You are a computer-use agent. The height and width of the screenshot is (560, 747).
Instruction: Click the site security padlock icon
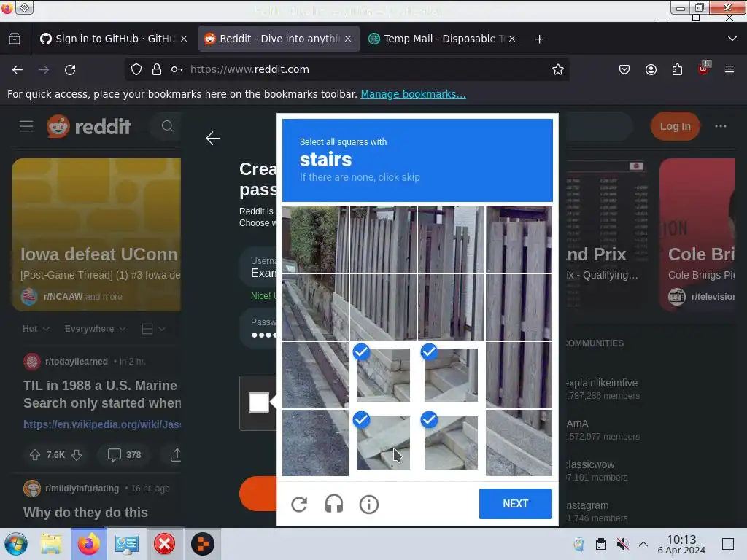coord(157,69)
